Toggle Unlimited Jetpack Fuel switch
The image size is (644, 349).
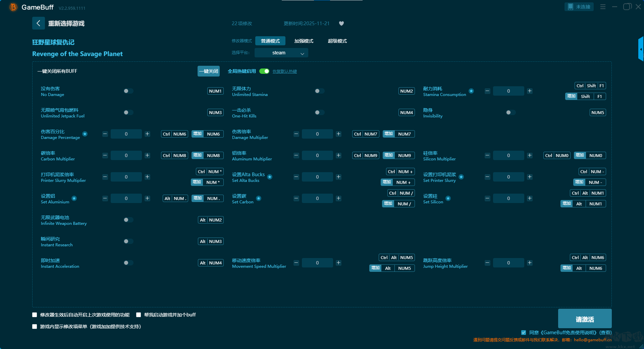coord(128,112)
